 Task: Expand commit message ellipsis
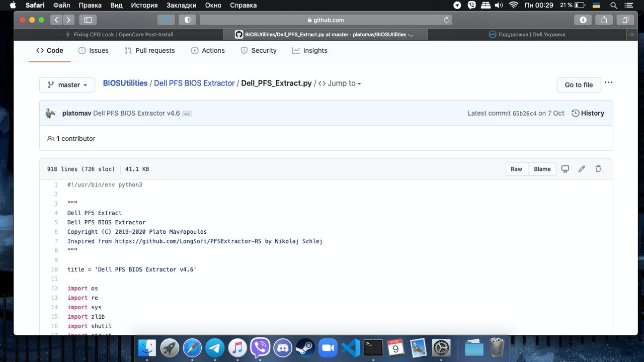pos(187,114)
